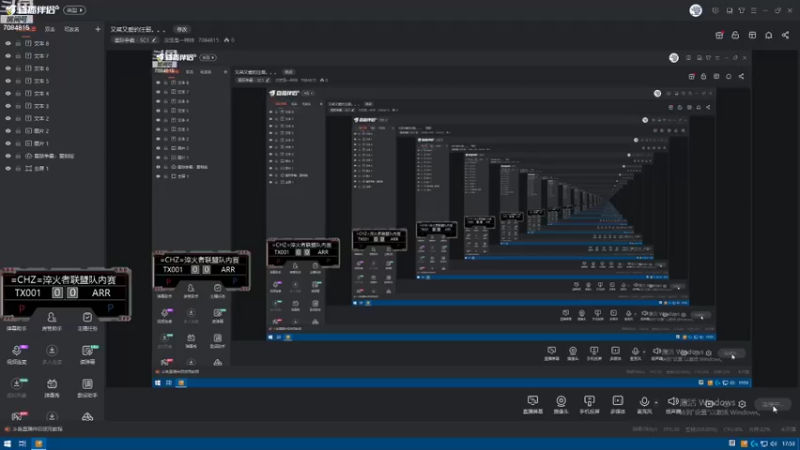Open the download icon tool in the bottom tools row
The image size is (800, 450).
(x=52, y=416)
